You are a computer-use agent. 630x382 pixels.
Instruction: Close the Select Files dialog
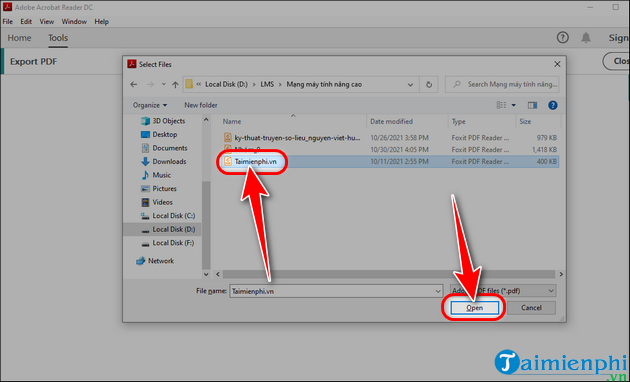click(557, 64)
